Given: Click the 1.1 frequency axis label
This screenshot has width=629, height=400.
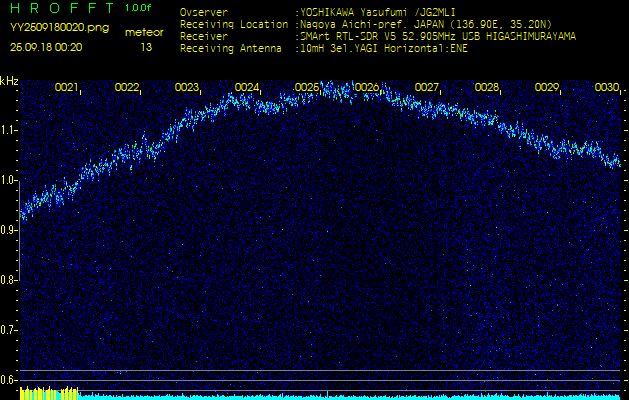Looking at the screenshot, I should (9, 130).
